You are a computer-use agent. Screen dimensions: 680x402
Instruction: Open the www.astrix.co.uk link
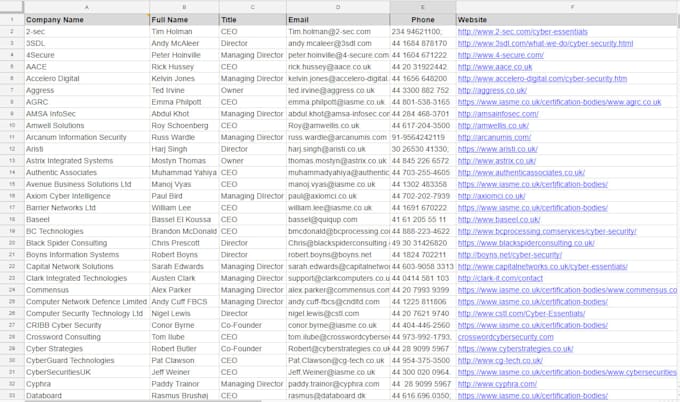click(497, 161)
